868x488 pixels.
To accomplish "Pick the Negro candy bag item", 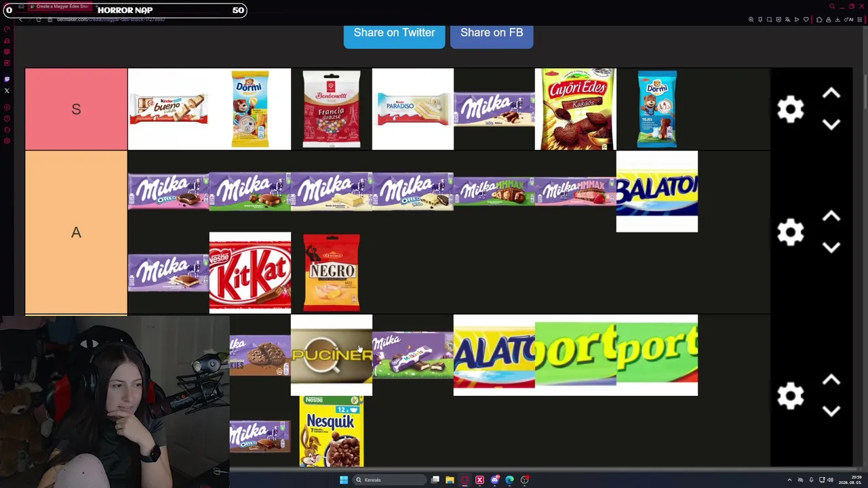I will pyautogui.click(x=332, y=273).
